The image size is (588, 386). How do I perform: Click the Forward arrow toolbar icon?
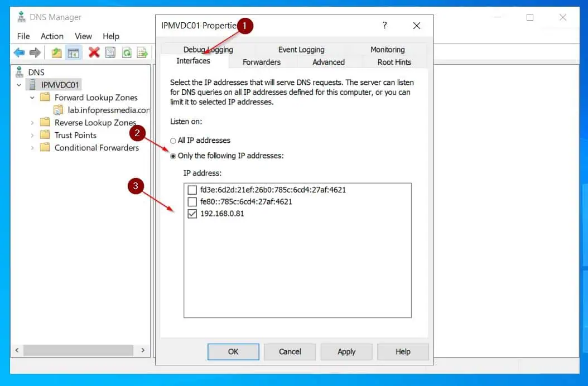pyautogui.click(x=35, y=52)
